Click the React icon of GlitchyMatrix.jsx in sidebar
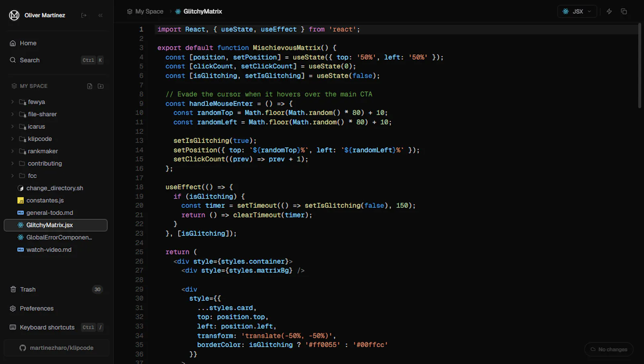The width and height of the screenshot is (644, 364). 21,225
